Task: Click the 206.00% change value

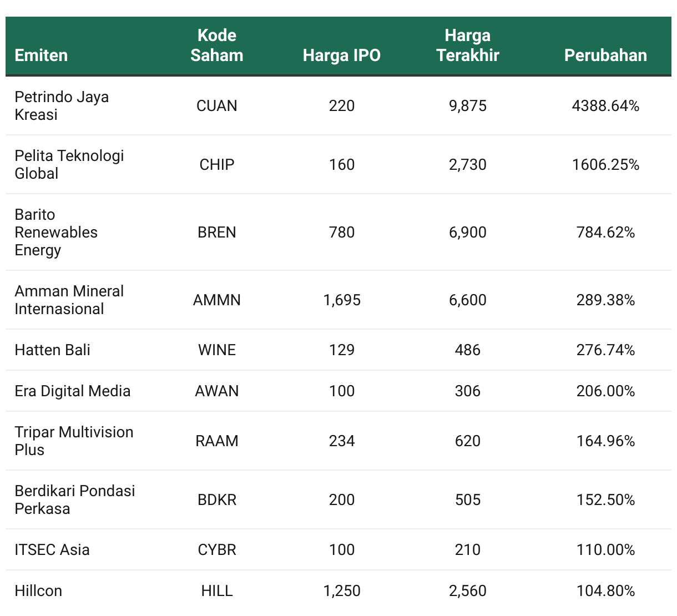Action: pyautogui.click(x=605, y=391)
